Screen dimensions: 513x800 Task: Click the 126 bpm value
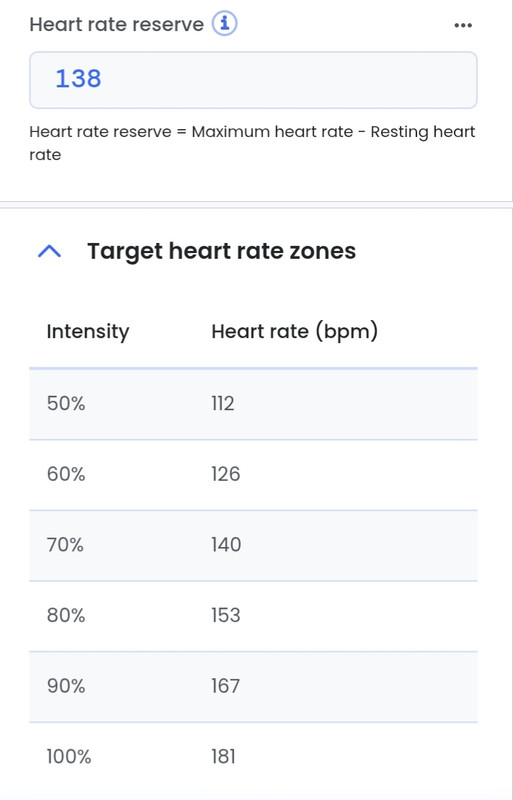226,474
